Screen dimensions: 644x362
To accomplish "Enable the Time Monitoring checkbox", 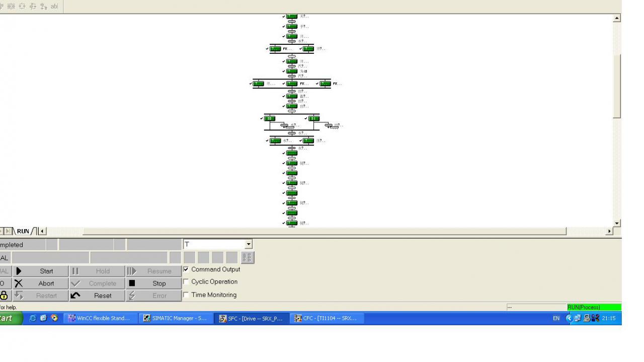I will pyautogui.click(x=186, y=295).
